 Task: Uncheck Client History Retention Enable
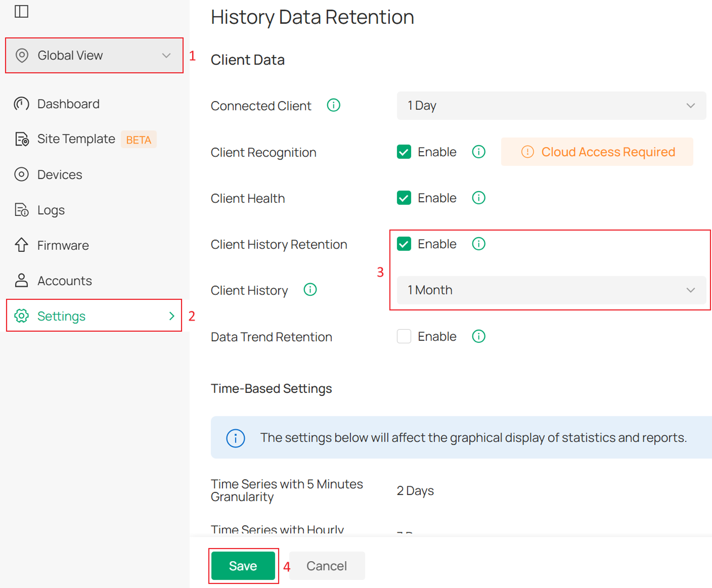(x=404, y=244)
